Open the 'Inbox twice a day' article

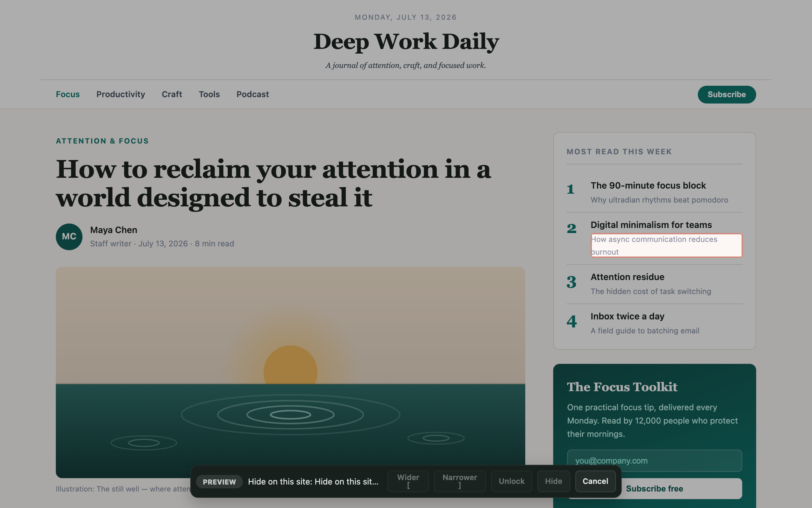(627, 316)
